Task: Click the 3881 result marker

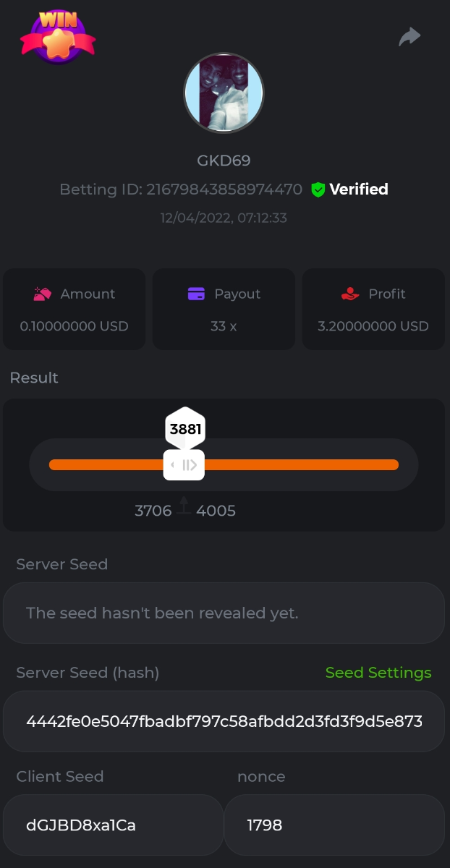Action: [x=185, y=429]
